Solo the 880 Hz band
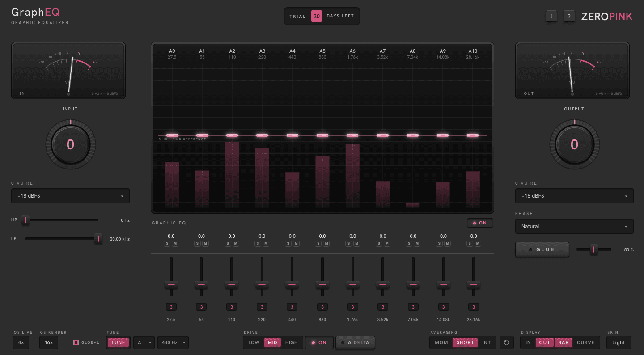Viewport: 644px width, 355px height. click(318, 244)
